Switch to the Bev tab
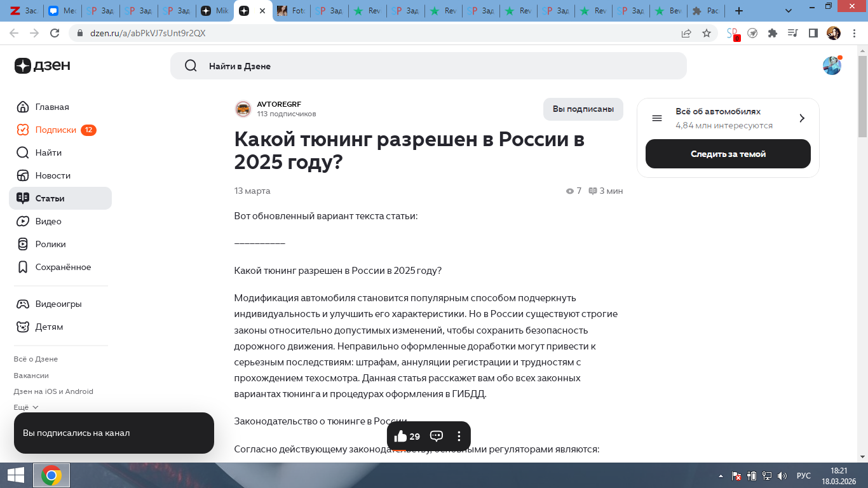 pyautogui.click(x=668, y=11)
